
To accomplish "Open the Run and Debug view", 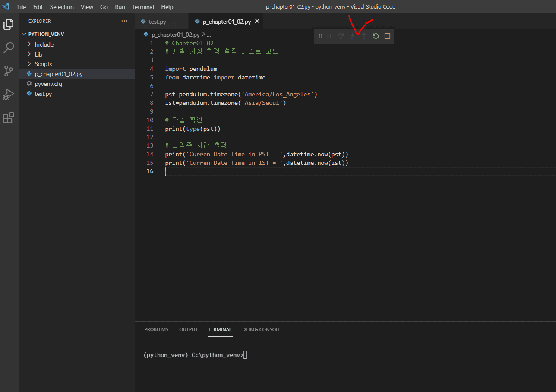I will pyautogui.click(x=9, y=94).
